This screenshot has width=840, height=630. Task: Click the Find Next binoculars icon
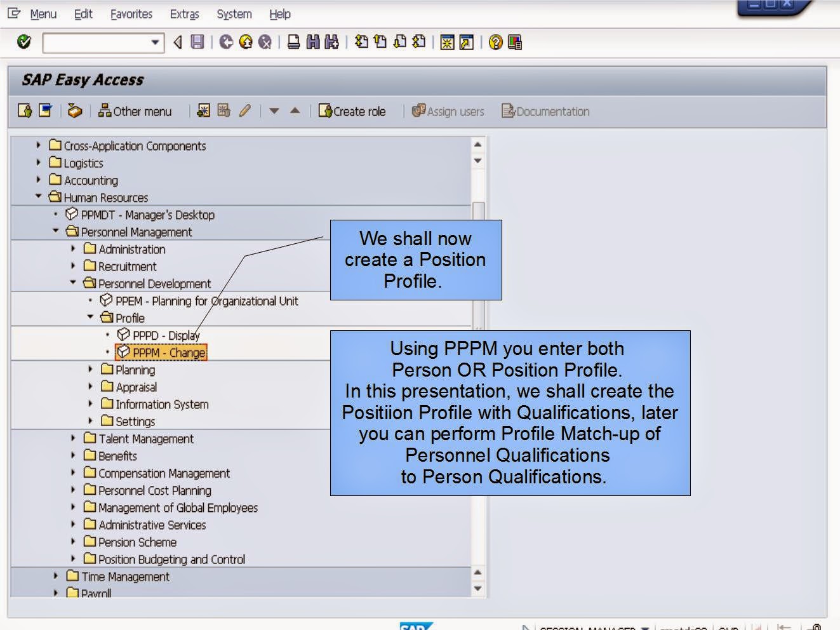pyautogui.click(x=331, y=42)
